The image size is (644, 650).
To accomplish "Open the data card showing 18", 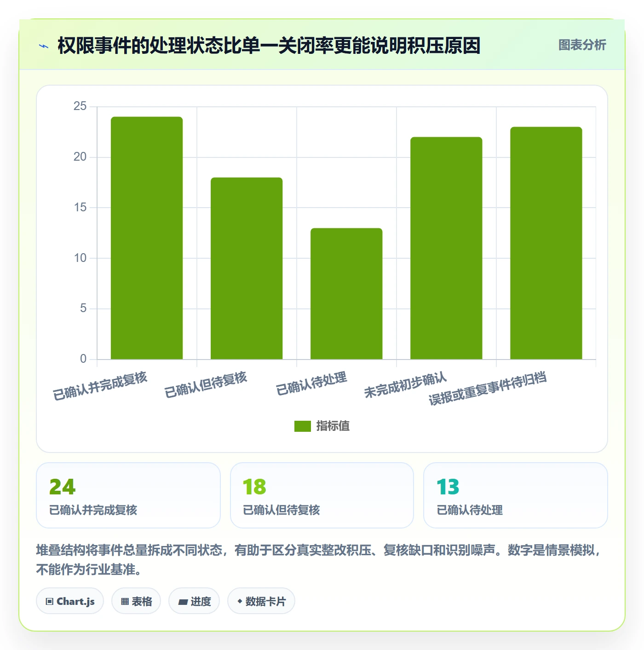I will click(x=322, y=495).
